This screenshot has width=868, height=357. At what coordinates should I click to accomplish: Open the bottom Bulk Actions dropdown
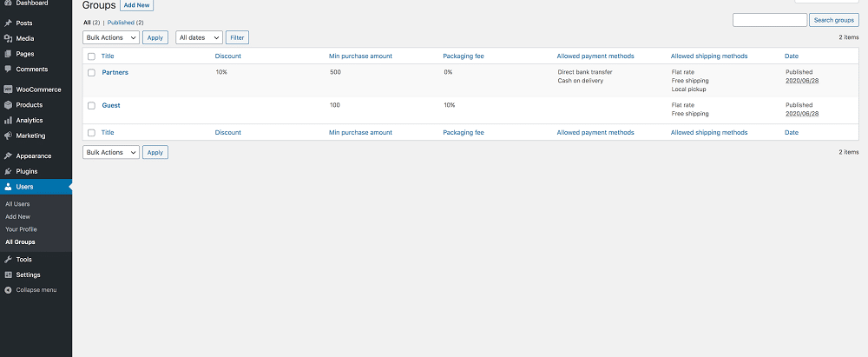tap(111, 153)
